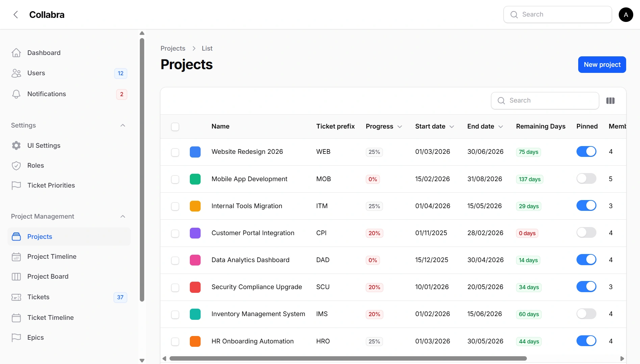Screen dimensions: 640x364
Task: Select the Roles shield icon
Action: [16, 165]
